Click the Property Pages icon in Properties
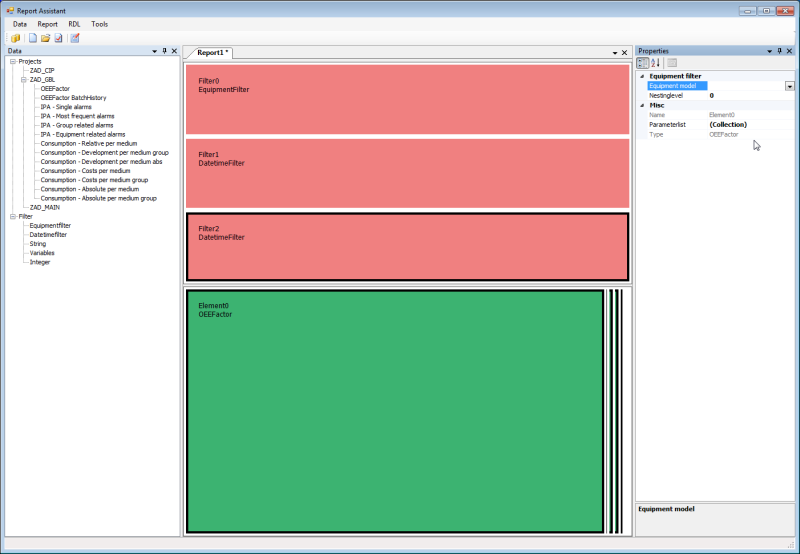This screenshot has height=554, width=800. click(672, 63)
